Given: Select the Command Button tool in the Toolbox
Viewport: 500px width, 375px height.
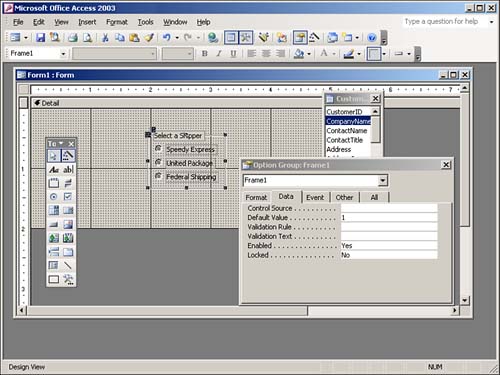Looking at the screenshot, I should pos(54,224).
